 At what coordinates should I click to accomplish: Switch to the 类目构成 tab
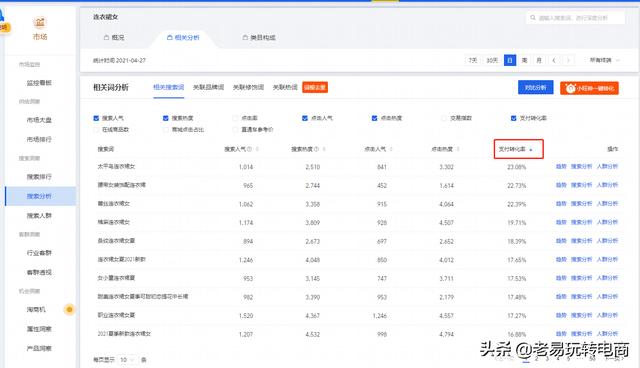tap(259, 38)
